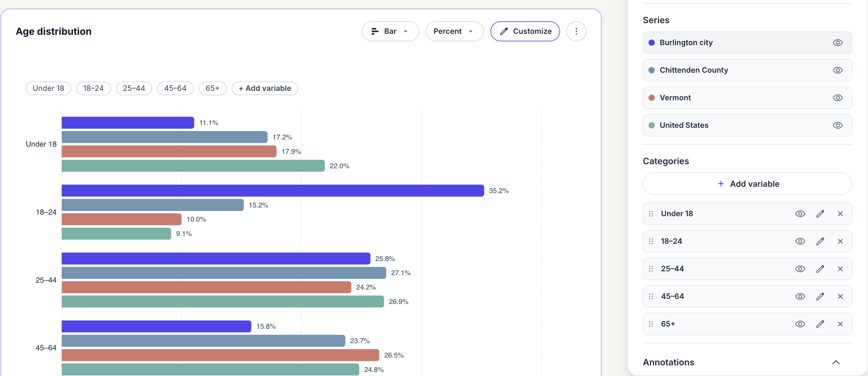Viewport: 868px width, 376px height.
Task: Hide the Under 18 category
Action: (x=800, y=214)
